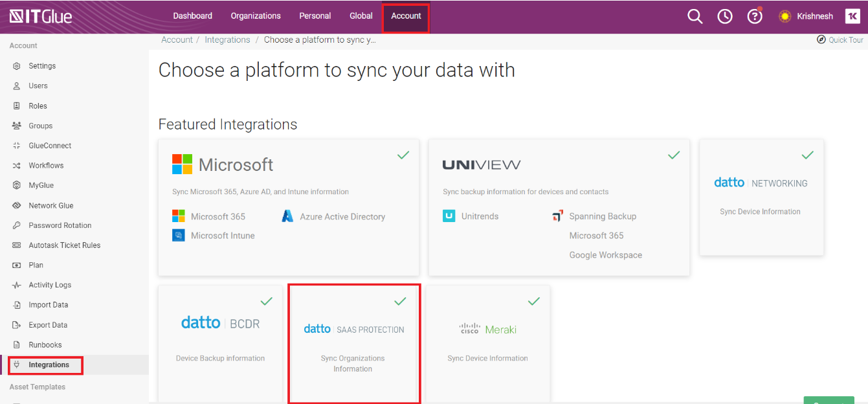This screenshot has width=868, height=404.
Task: Click the Groups people icon
Action: tap(17, 126)
